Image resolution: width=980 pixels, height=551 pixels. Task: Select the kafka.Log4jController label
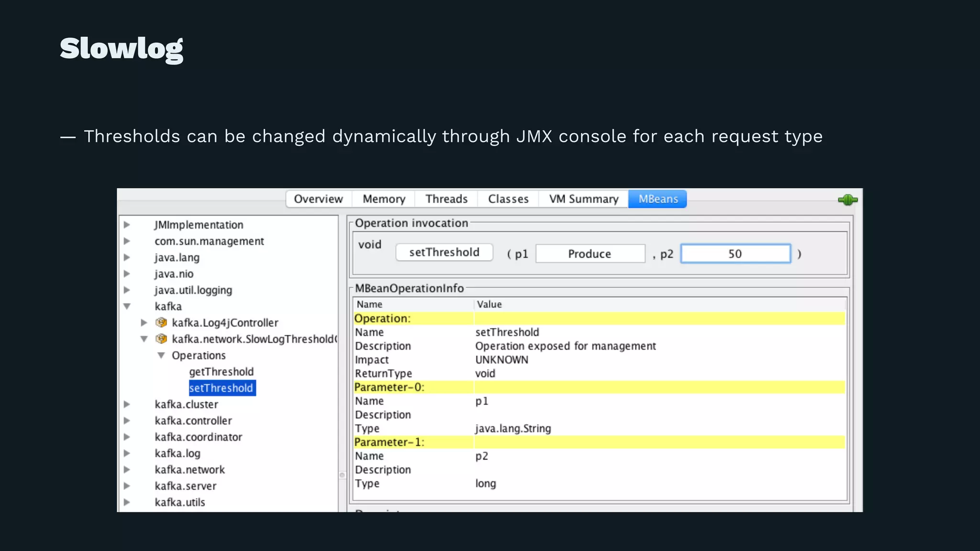pyautogui.click(x=225, y=323)
